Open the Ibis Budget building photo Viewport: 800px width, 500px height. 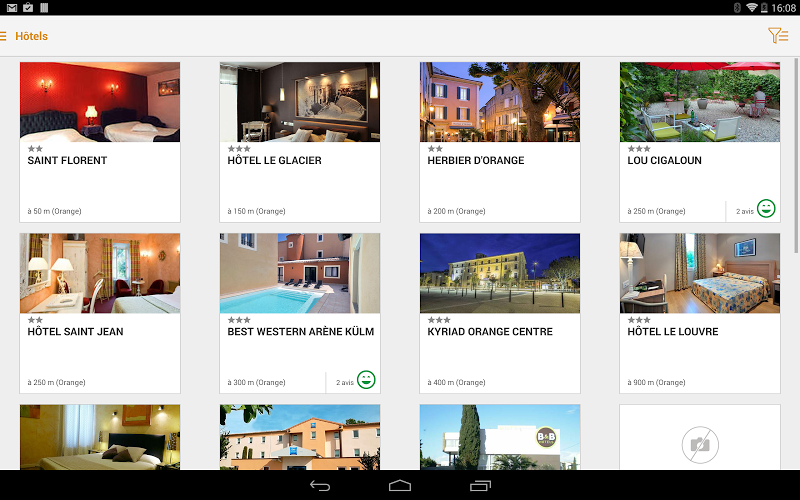300,437
